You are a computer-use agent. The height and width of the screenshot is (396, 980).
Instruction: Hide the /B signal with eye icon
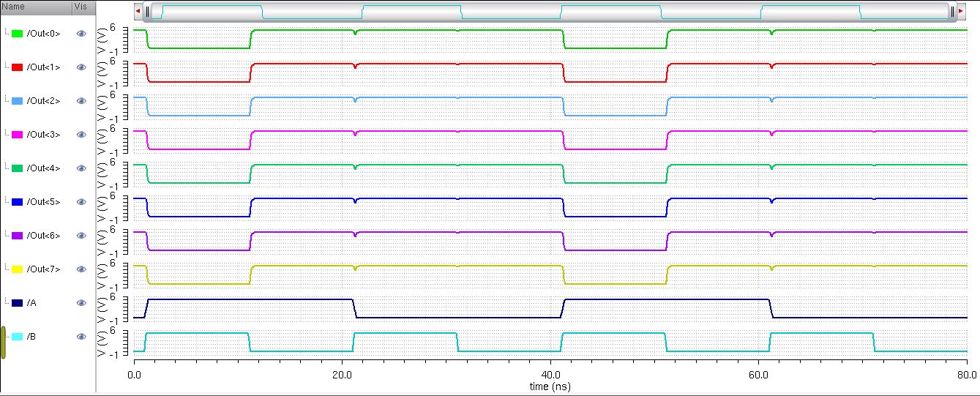coord(81,337)
